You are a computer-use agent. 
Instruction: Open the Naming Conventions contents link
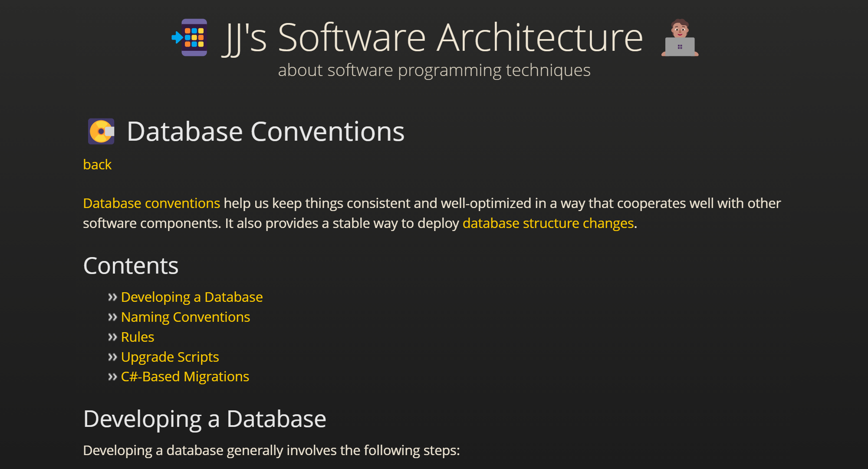[185, 317]
